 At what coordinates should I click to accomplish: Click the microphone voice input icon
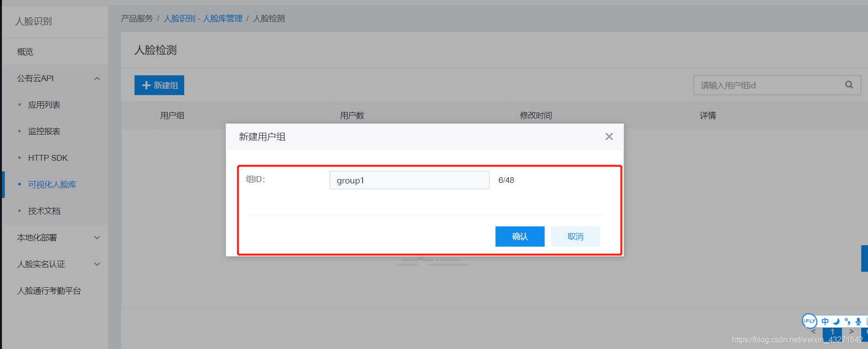858,321
